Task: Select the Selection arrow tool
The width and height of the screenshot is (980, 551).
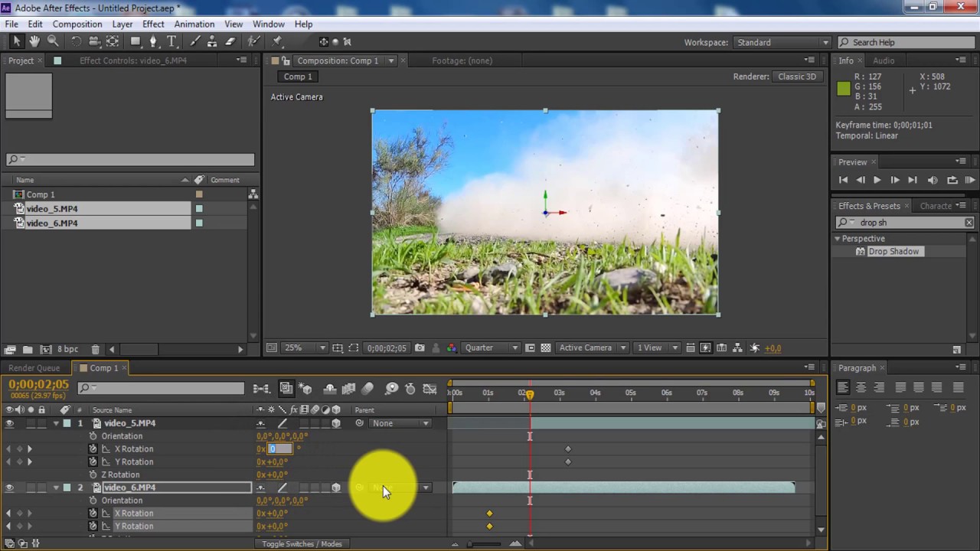Action: click(17, 41)
